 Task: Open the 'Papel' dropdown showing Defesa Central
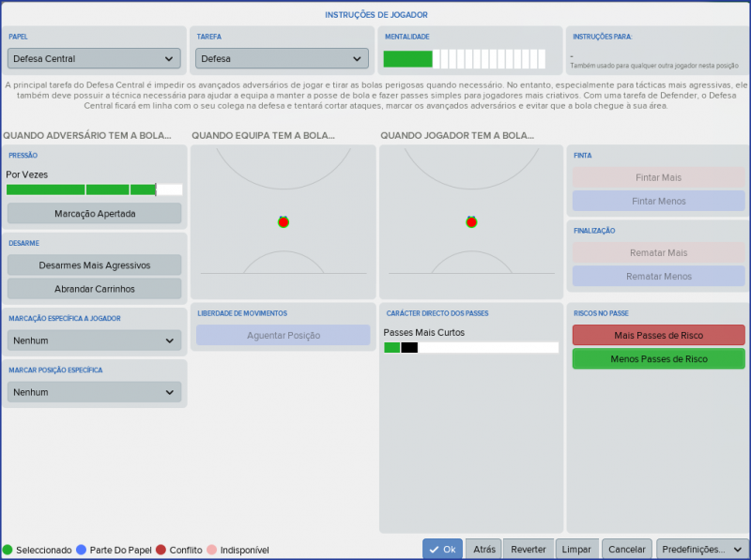(x=94, y=58)
